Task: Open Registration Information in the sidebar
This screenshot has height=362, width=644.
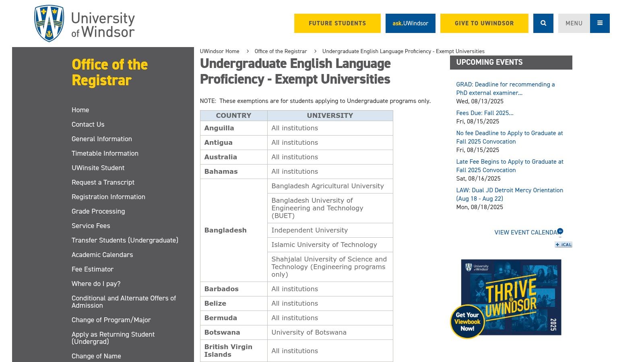Action: [x=108, y=197]
